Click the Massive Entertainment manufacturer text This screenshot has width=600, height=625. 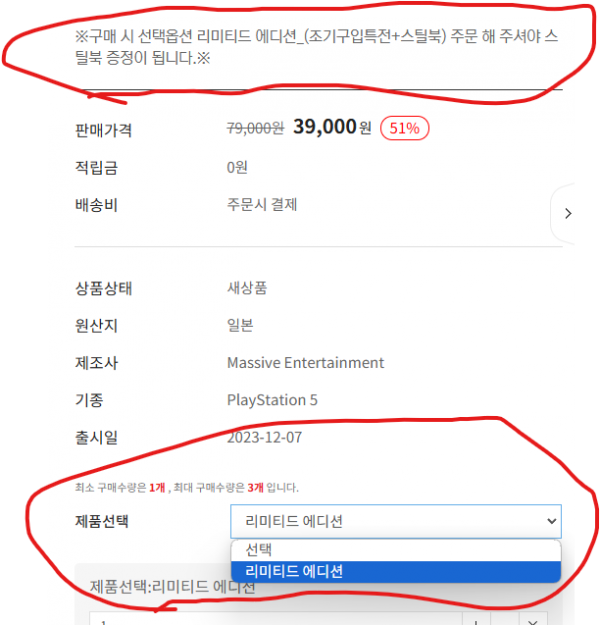305,363
